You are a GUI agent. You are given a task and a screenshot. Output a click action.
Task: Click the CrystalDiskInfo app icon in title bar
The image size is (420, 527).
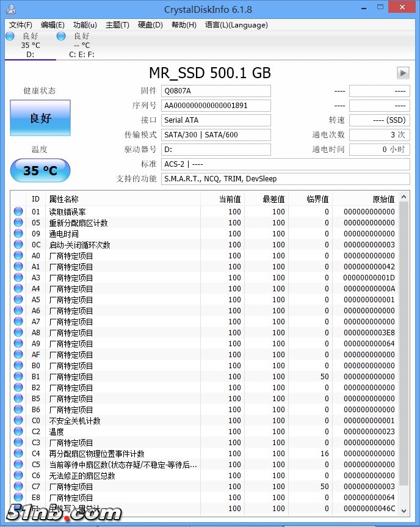9,9
